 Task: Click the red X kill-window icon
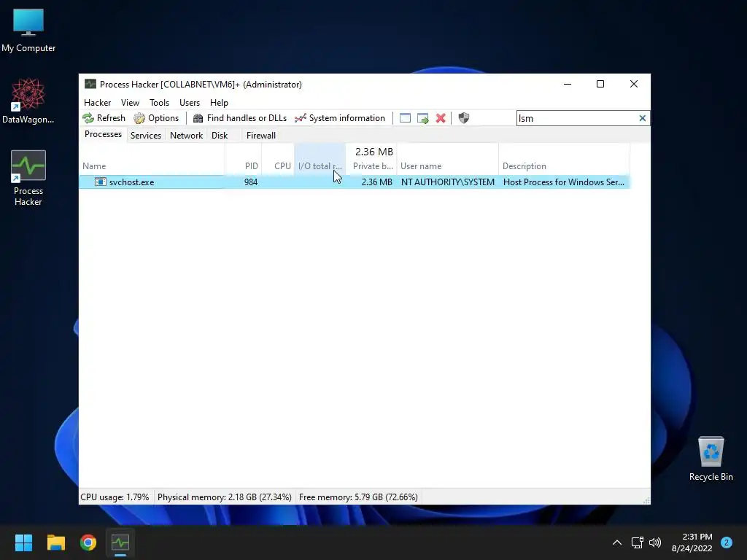point(441,118)
